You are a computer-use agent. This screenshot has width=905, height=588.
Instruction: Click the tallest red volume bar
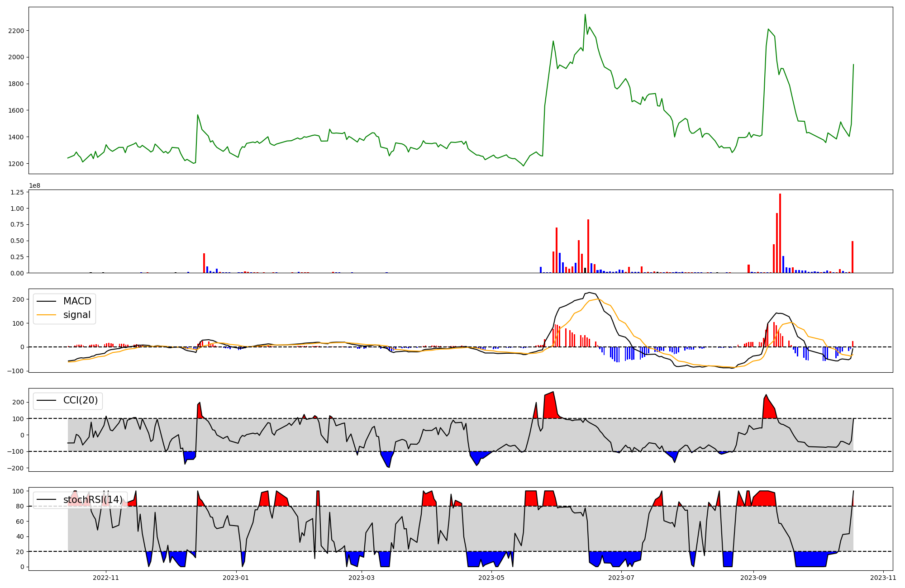click(x=780, y=233)
